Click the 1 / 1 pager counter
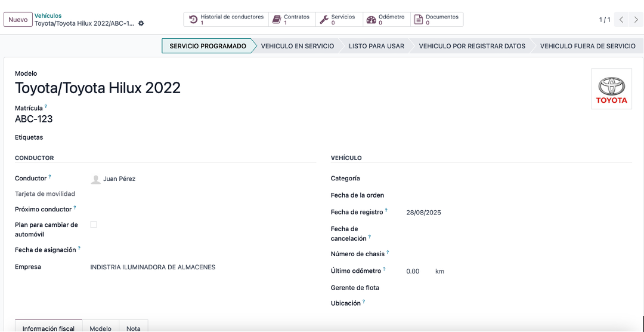Image resolution: width=644 pixels, height=332 pixels. click(x=605, y=20)
